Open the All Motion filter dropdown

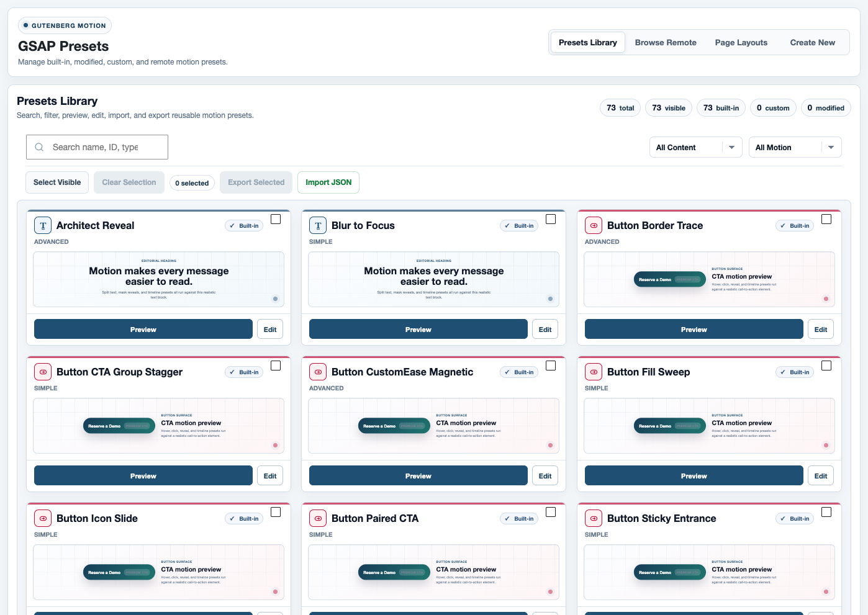click(x=795, y=147)
